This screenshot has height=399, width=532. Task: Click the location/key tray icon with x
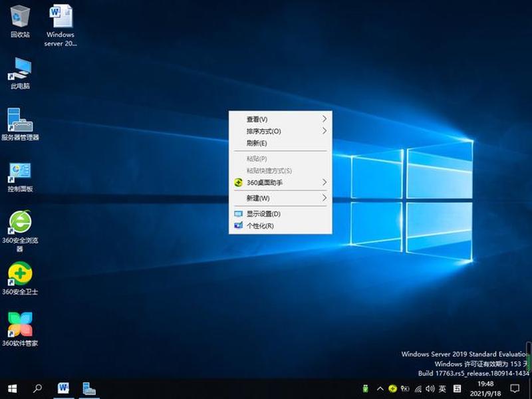click(x=405, y=388)
